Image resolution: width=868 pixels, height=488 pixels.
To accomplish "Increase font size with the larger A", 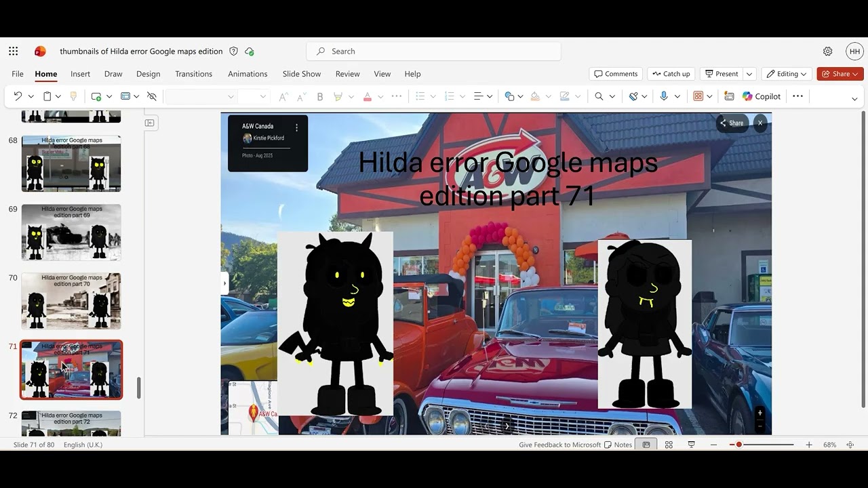I will click(283, 96).
